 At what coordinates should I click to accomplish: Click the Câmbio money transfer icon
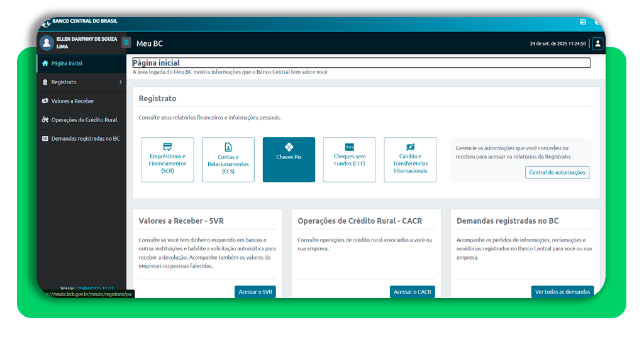pyautogui.click(x=410, y=147)
